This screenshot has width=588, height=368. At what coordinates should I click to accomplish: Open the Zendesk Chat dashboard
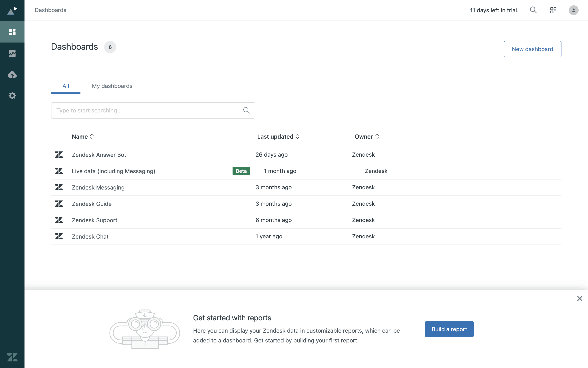tap(90, 236)
